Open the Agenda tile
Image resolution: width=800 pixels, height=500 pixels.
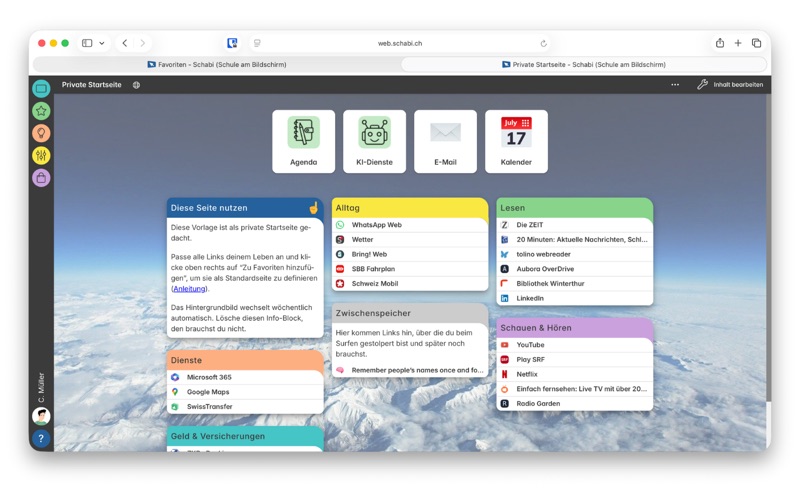(x=304, y=141)
